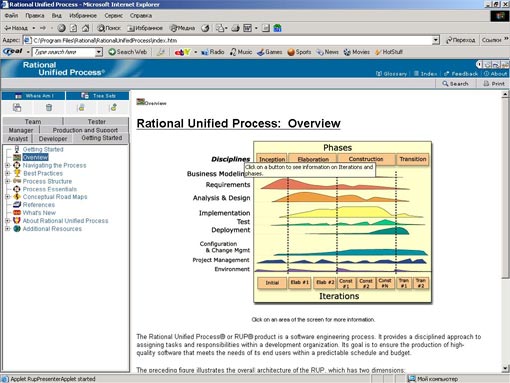Expand the Additional Resources tree node

click(7, 229)
